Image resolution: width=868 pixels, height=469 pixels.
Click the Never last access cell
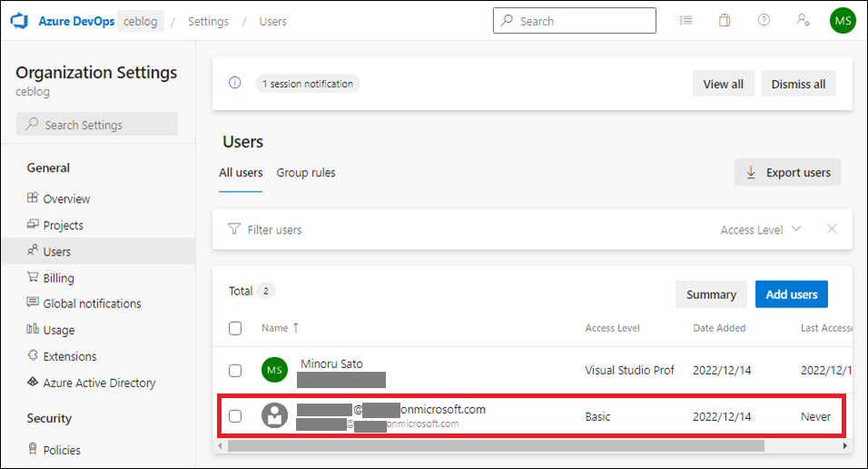click(x=816, y=416)
